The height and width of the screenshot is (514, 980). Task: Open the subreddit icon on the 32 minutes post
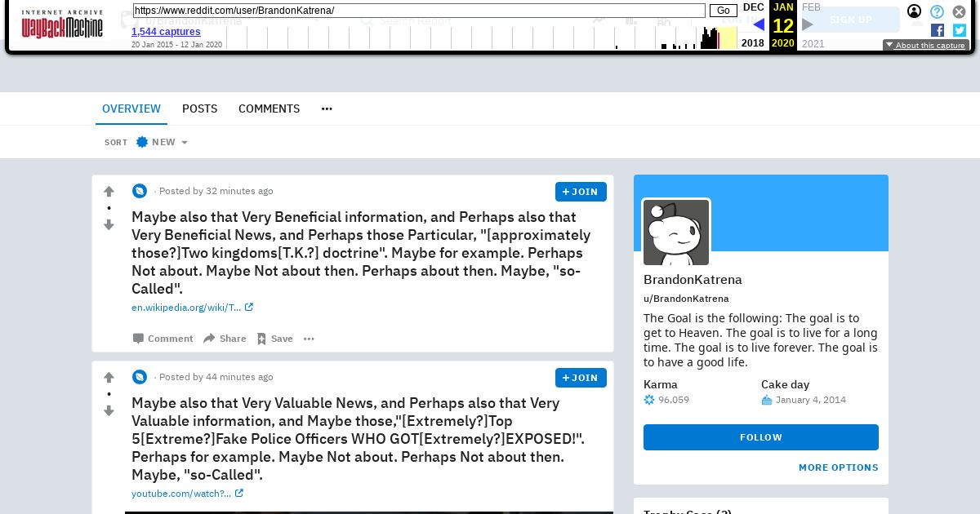[x=140, y=191]
